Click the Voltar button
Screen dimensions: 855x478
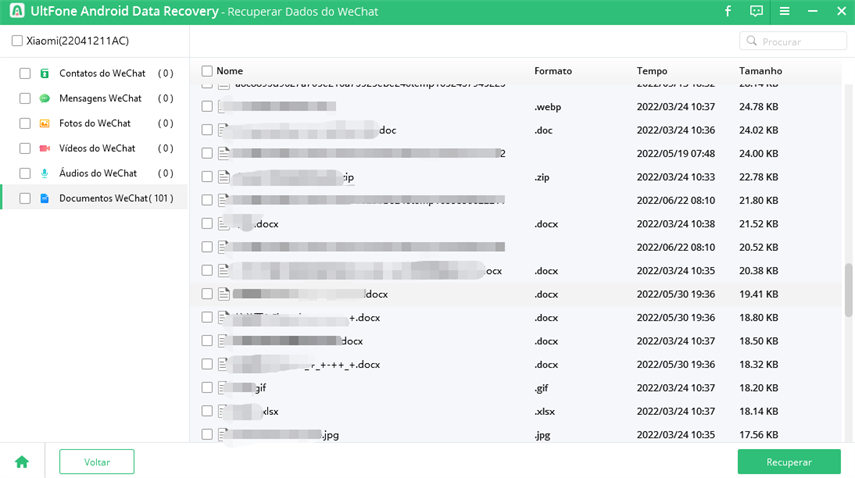96,461
